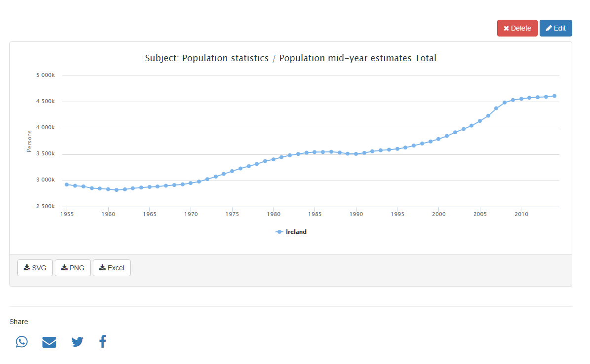Viewport: 590px width, 364px height.
Task: Select the first data point at 1955
Action: 67,184
